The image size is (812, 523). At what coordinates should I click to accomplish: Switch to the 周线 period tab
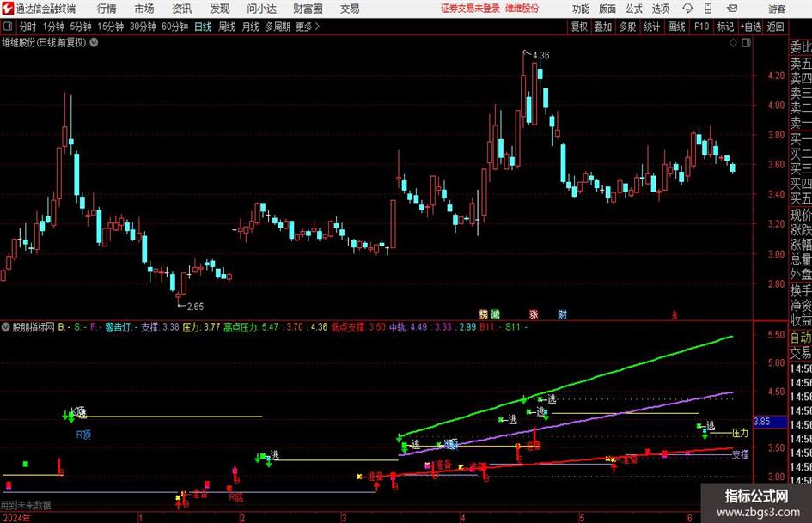226,27
